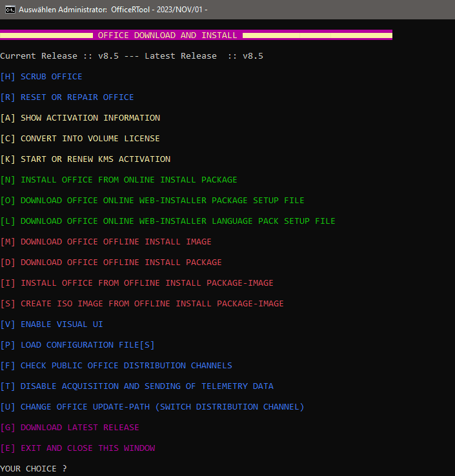Click START OR RENEW KMS ACTIVATION
Screen dimensions: 455x476
[95, 159]
